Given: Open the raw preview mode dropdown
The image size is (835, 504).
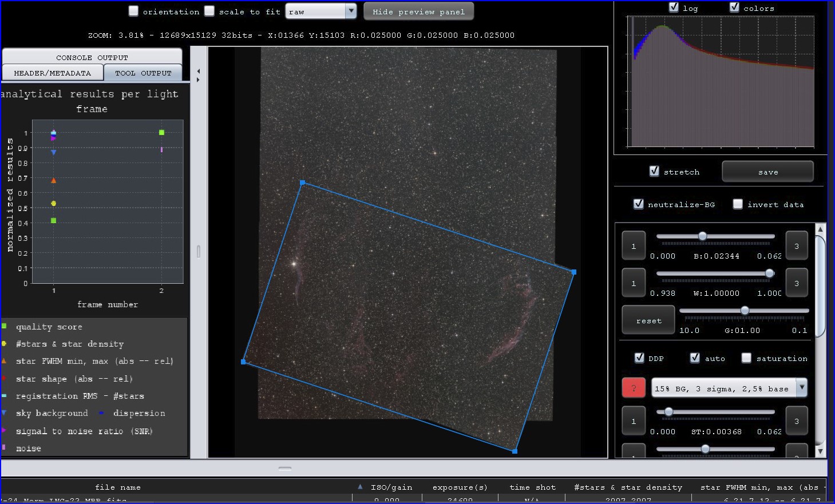Looking at the screenshot, I should point(350,11).
